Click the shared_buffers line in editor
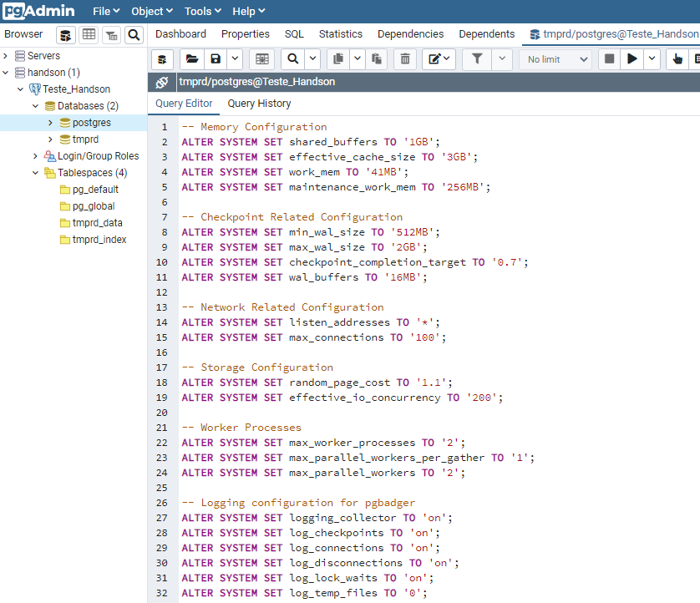 pyautogui.click(x=310, y=142)
